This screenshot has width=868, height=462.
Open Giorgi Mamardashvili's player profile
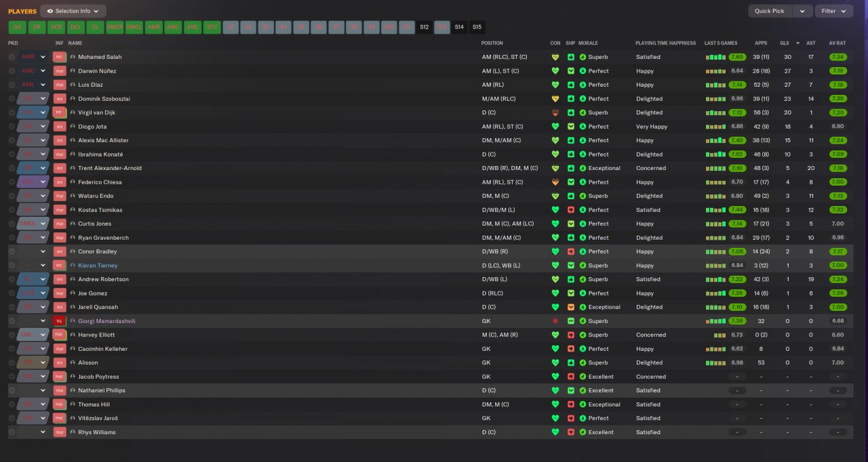pyautogui.click(x=106, y=321)
